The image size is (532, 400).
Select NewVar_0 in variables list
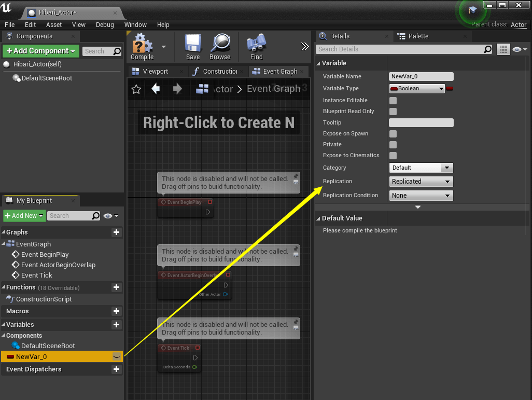point(62,356)
